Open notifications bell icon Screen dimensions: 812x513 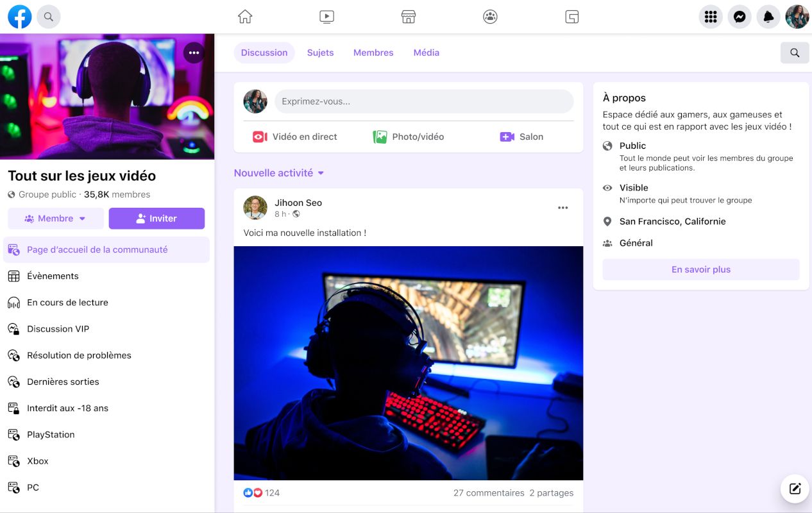pyautogui.click(x=768, y=17)
